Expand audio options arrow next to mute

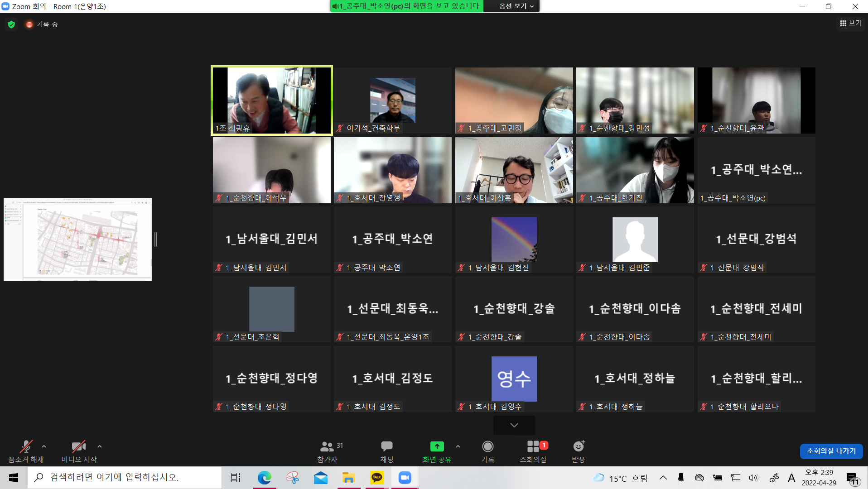[x=44, y=446]
